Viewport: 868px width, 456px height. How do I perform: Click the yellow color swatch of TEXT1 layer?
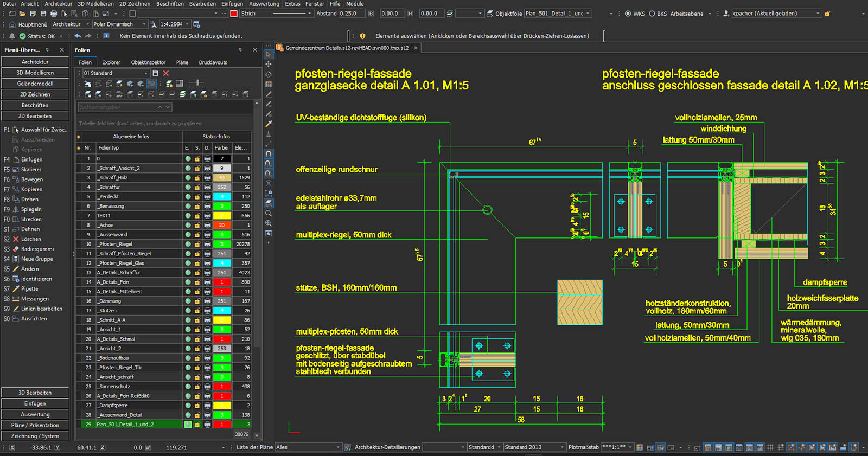coord(222,216)
